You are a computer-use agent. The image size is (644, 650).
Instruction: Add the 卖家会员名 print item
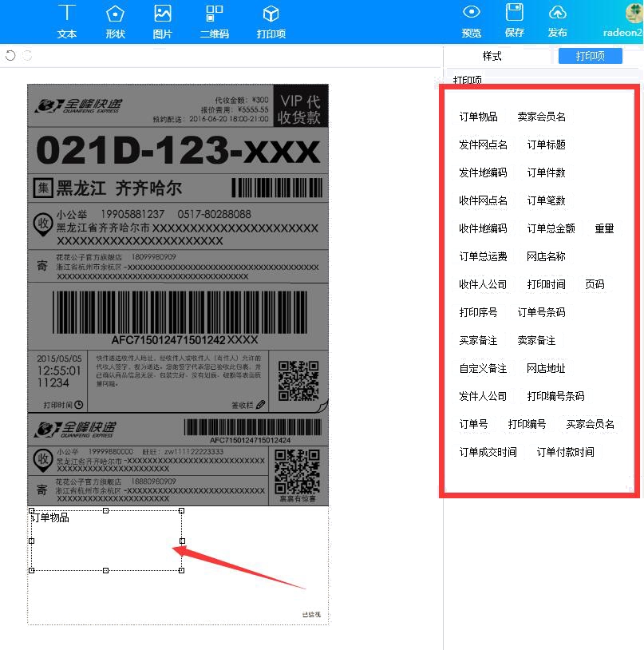(x=541, y=117)
